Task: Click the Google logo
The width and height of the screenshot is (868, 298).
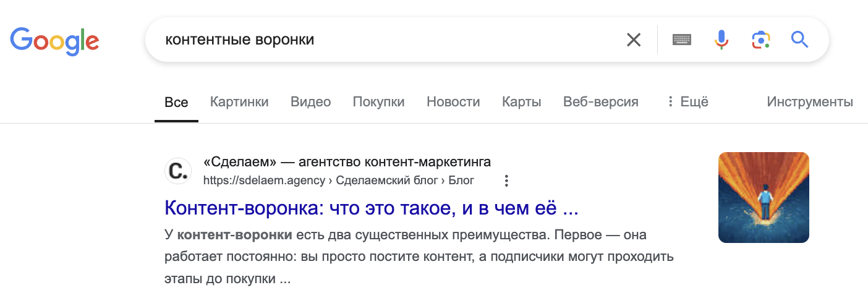Action: 54,41
